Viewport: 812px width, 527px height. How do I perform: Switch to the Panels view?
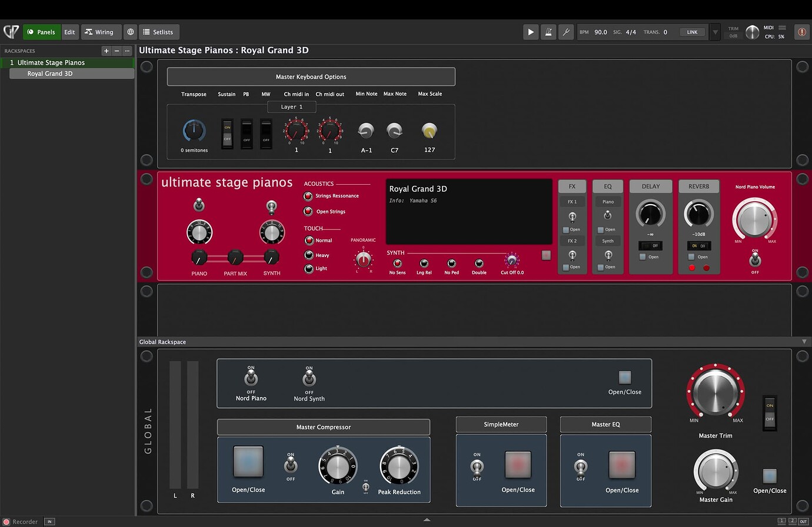pyautogui.click(x=41, y=32)
